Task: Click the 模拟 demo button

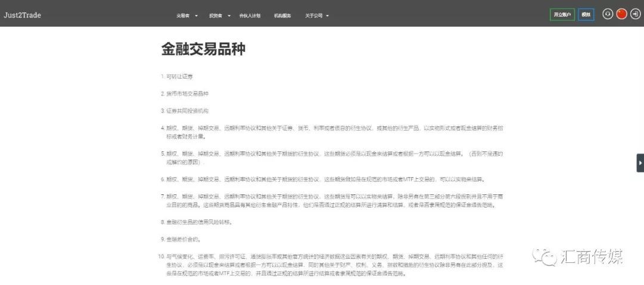Action: point(586,14)
